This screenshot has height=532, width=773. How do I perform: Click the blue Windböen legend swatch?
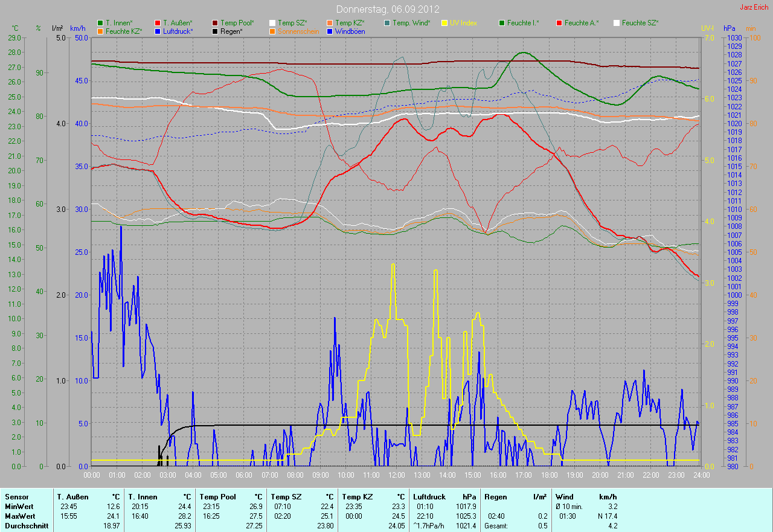pyautogui.click(x=330, y=31)
